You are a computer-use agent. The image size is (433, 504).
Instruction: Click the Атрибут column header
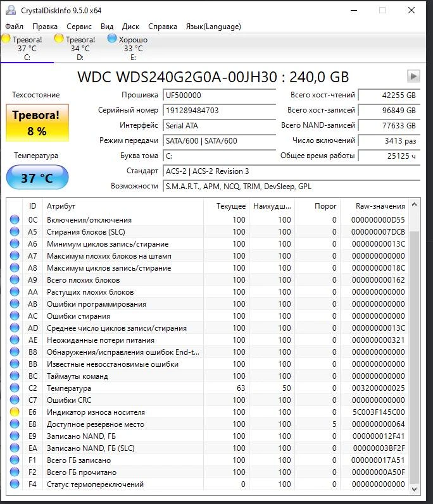(x=123, y=206)
